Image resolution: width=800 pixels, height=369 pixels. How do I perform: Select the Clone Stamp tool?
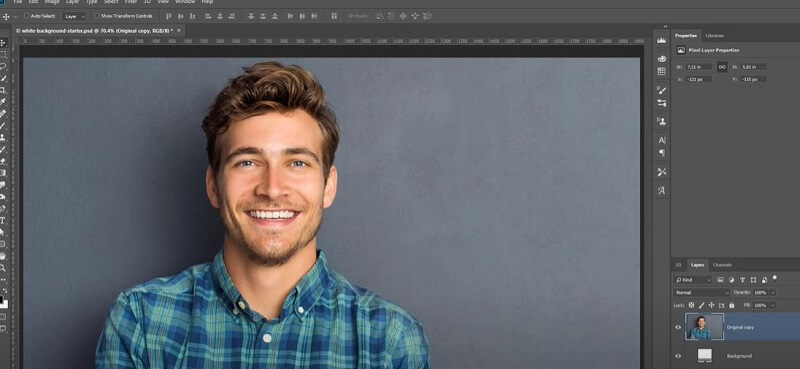[x=3, y=137]
